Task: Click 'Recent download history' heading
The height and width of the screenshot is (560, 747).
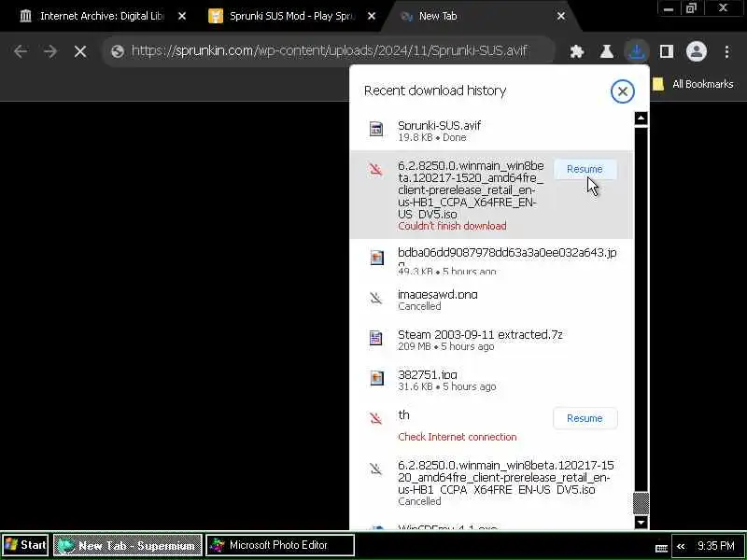Action: point(435,91)
